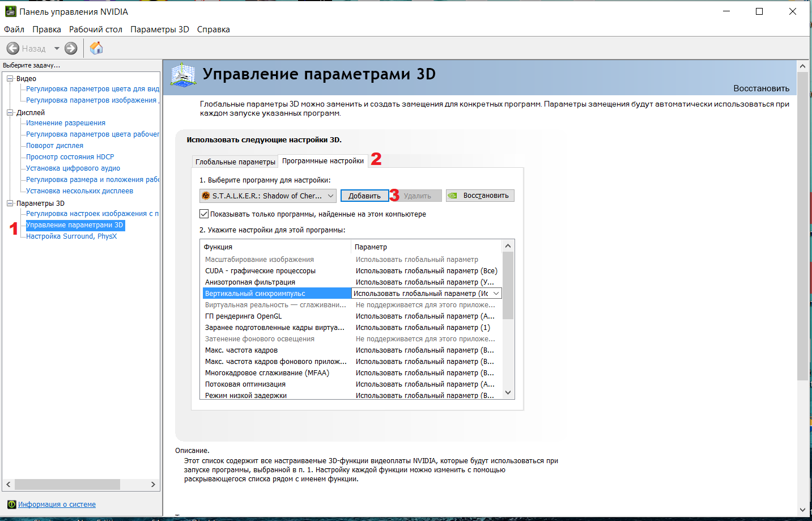This screenshot has height=521, width=812.
Task: Click the Forward arrow icon
Action: pyautogui.click(x=71, y=48)
